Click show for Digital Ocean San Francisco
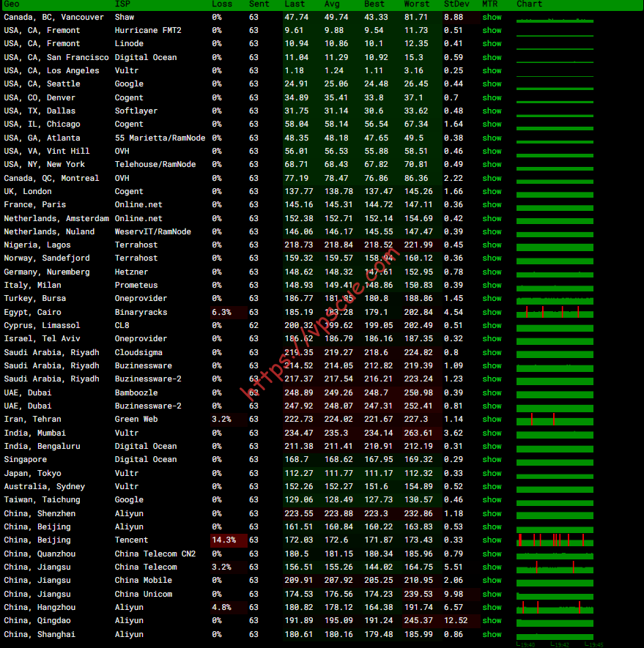 pos(492,57)
